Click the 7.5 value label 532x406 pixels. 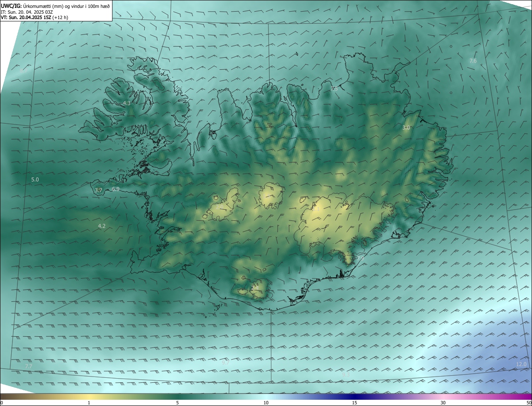(x=334, y=88)
